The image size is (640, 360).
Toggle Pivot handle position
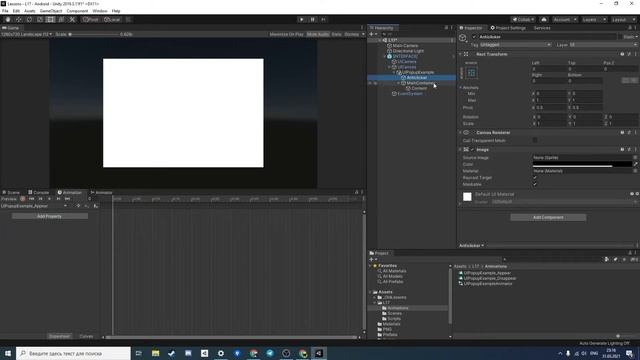[x=91, y=20]
